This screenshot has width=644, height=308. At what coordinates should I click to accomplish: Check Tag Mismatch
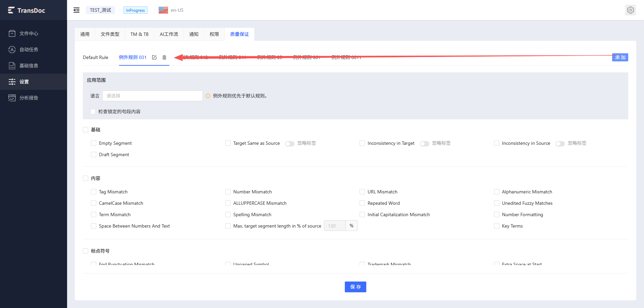click(94, 192)
